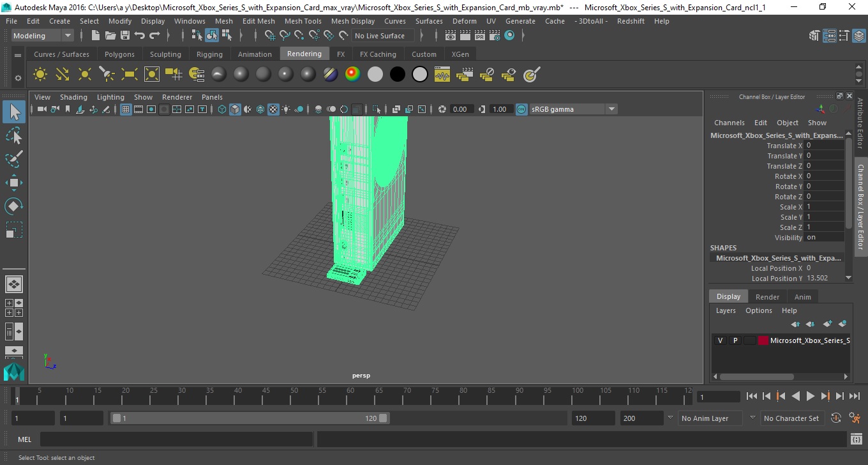Go to the start of playback range

tap(752, 397)
